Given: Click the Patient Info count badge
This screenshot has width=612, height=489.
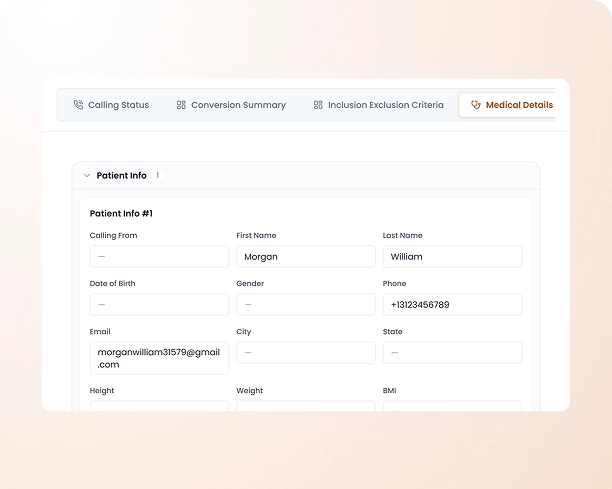Looking at the screenshot, I should [x=158, y=175].
